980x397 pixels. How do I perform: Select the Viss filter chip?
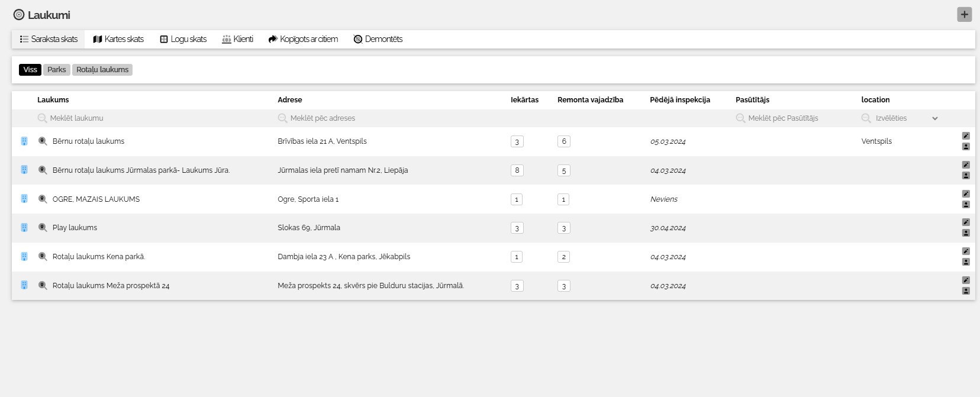[30, 70]
